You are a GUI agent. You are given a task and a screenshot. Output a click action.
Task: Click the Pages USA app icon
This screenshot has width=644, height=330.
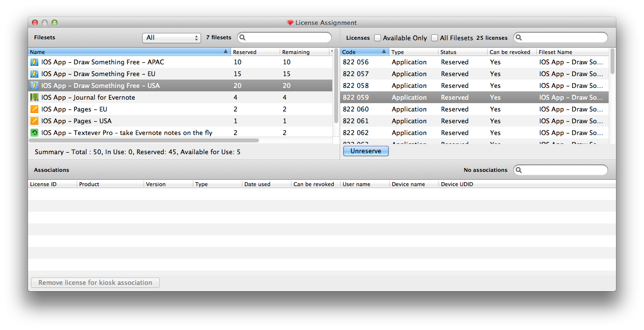tap(34, 121)
